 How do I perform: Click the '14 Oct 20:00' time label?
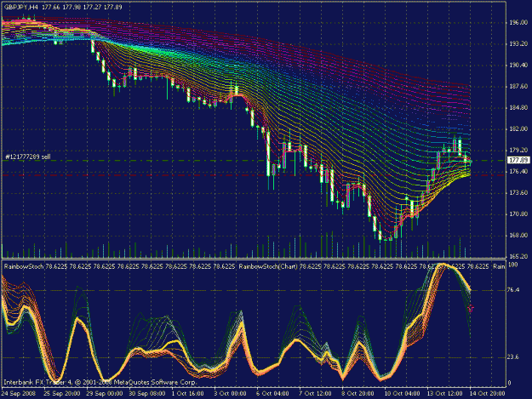point(487,394)
